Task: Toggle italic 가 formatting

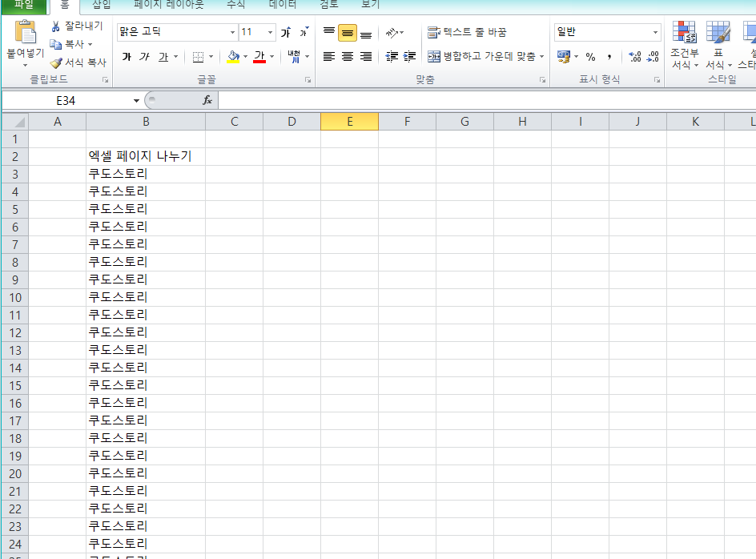Action: click(x=145, y=57)
